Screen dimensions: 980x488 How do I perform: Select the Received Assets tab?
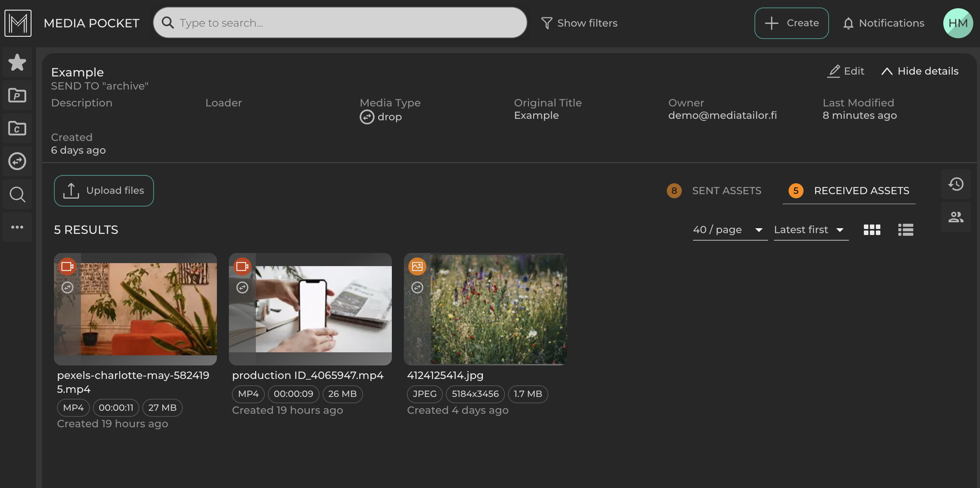pyautogui.click(x=861, y=191)
